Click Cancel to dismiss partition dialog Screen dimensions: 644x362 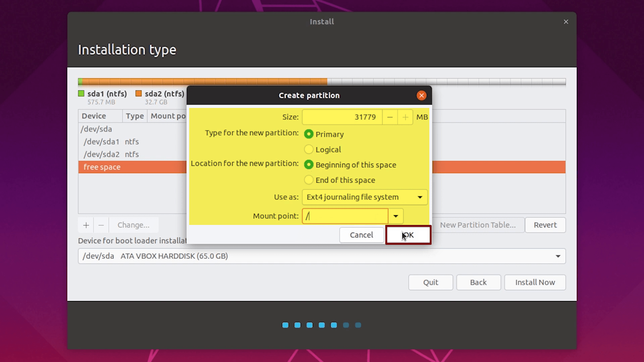[361, 235]
